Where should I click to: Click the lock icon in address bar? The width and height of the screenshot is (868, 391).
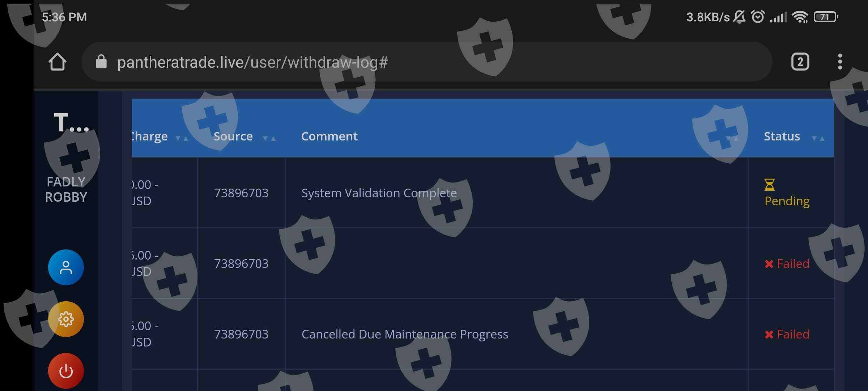click(x=101, y=62)
